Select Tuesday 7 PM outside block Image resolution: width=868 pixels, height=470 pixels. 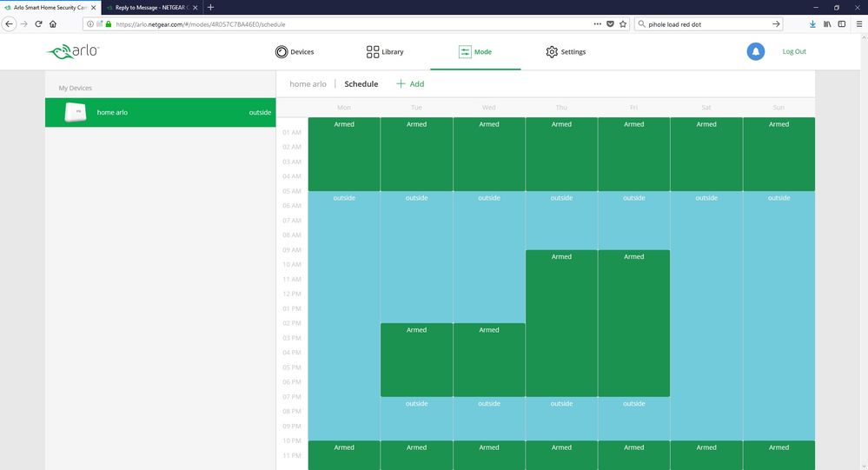[x=417, y=419]
